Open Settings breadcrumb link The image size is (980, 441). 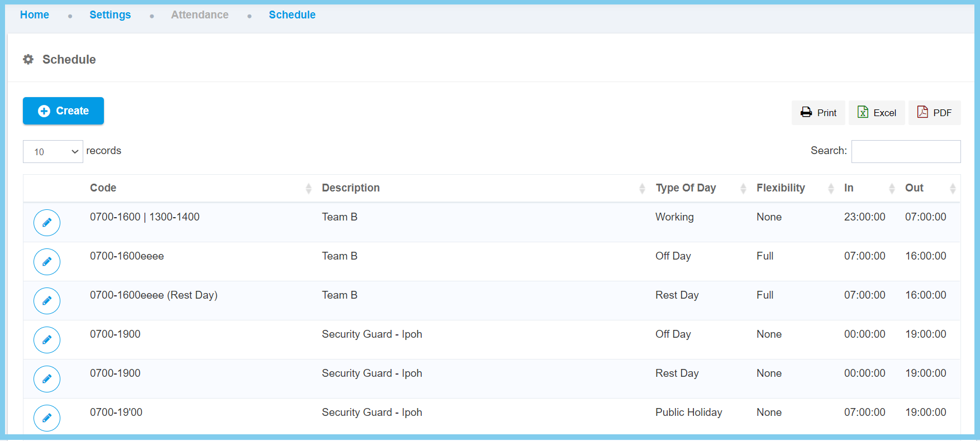110,15
